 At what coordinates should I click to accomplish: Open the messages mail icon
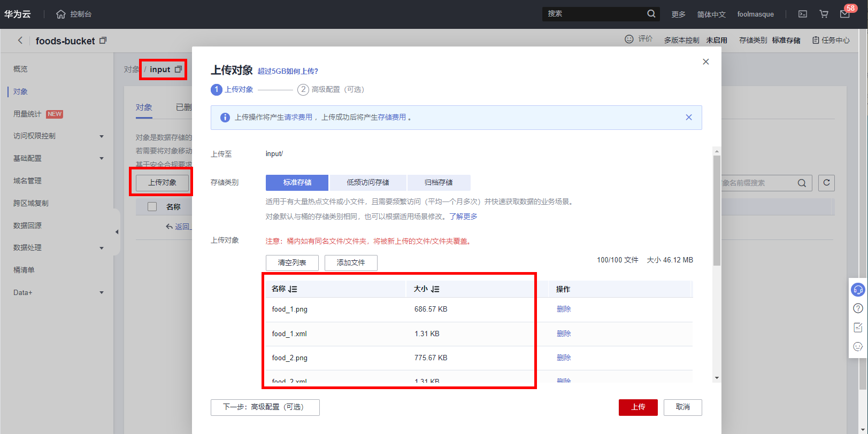tap(844, 14)
